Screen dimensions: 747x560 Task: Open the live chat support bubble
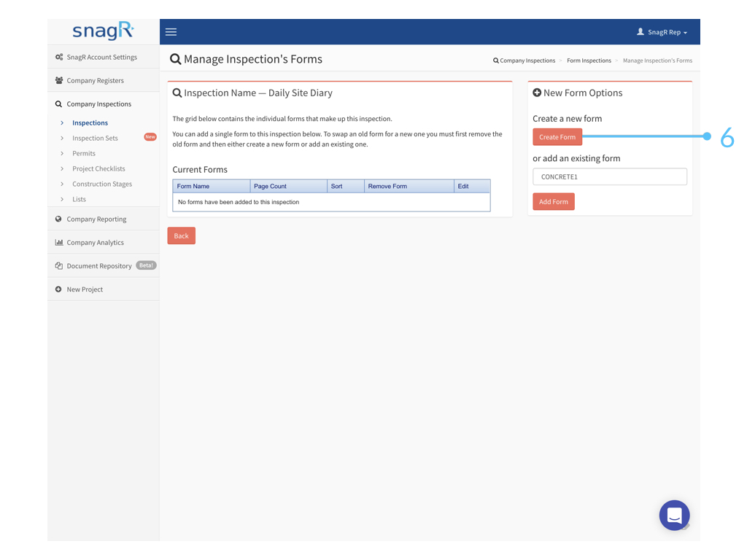coord(674,515)
